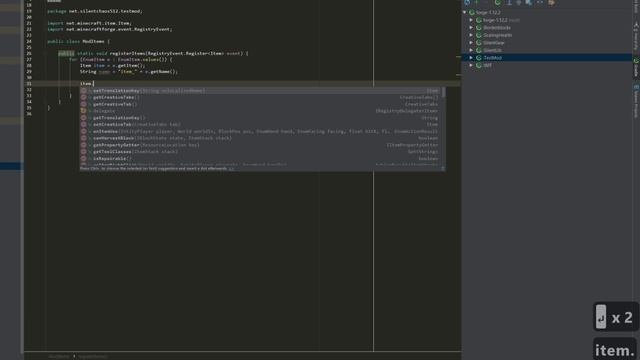Open the Hierarchy side tool window tab

pyautogui.click(x=636, y=36)
